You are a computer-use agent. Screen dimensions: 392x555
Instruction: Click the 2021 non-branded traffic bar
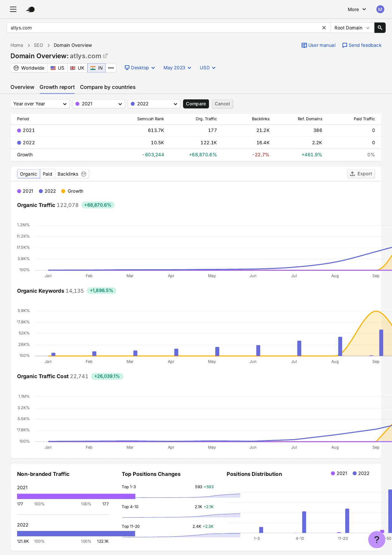coord(76,496)
